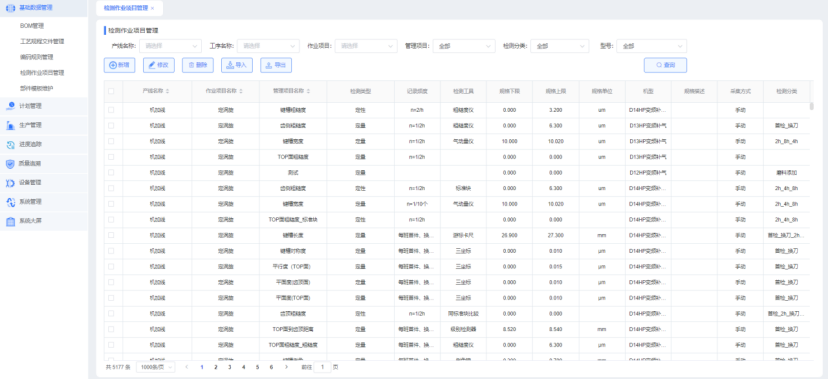Click the trash icon on 删除
Image resolution: width=829 pixels, height=379 pixels.
click(x=191, y=65)
